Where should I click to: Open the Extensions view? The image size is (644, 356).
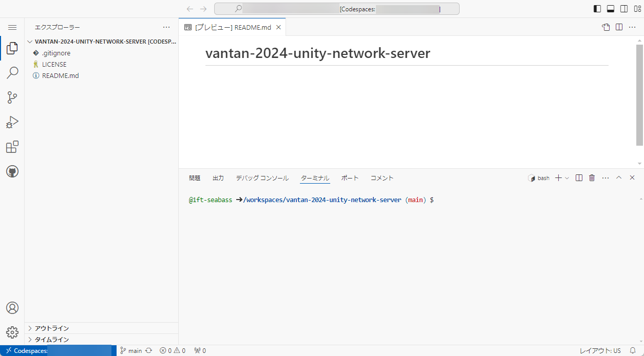coord(12,147)
